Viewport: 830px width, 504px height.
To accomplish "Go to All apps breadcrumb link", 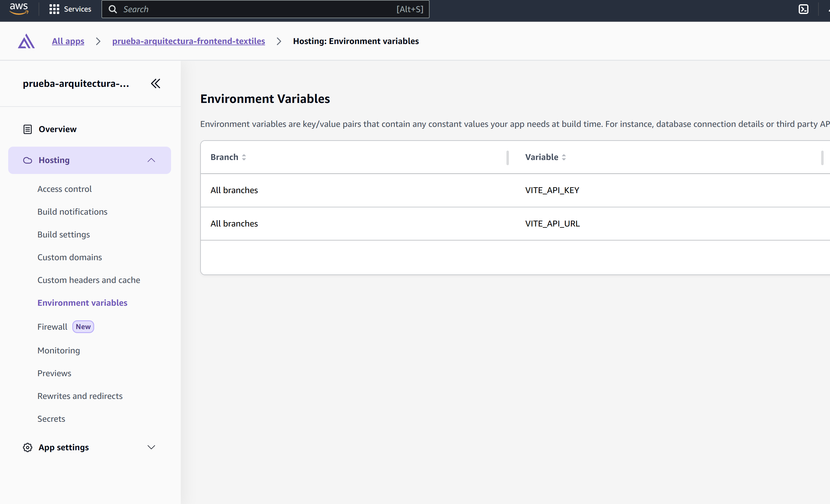I will 68,41.
